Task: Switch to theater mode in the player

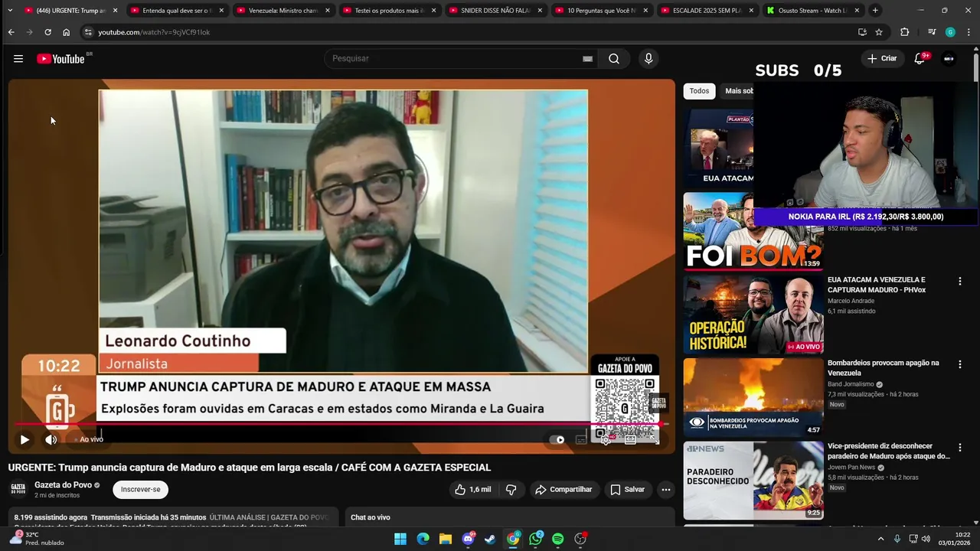Action: tap(630, 439)
